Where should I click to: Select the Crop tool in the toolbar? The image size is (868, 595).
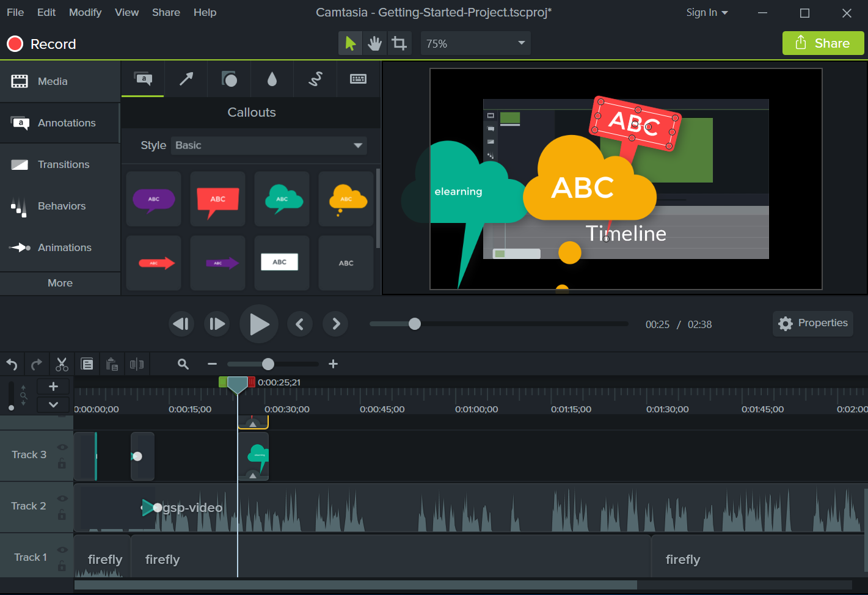tap(399, 43)
